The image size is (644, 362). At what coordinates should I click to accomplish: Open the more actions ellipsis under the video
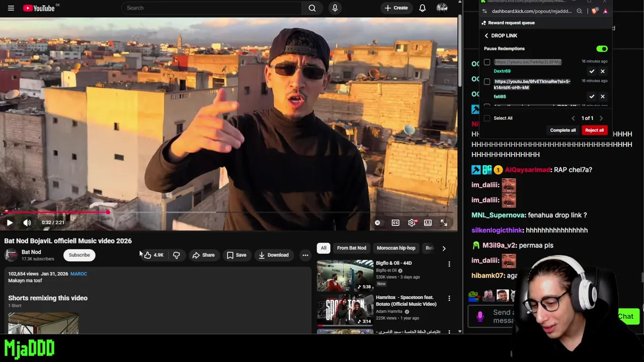305,255
